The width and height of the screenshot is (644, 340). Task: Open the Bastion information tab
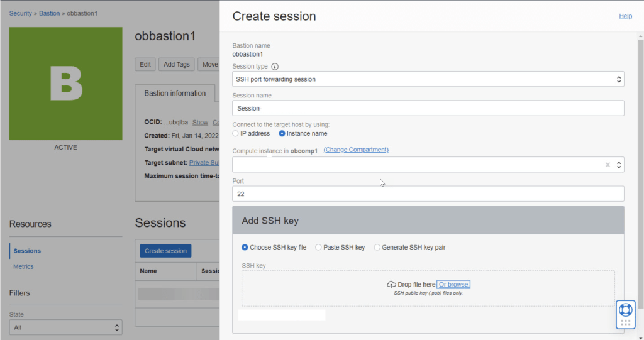175,93
